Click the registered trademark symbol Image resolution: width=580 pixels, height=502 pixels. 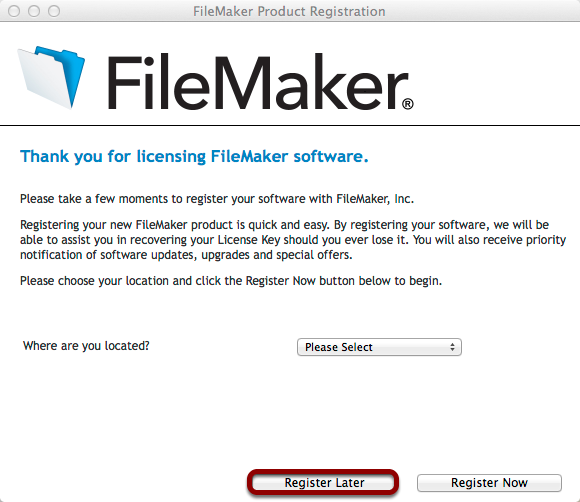point(408,104)
